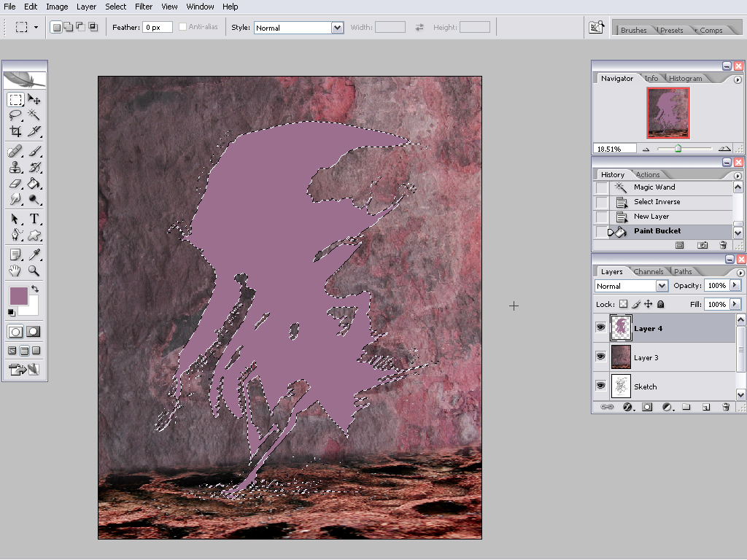Toggle lock image pixels

(x=636, y=304)
